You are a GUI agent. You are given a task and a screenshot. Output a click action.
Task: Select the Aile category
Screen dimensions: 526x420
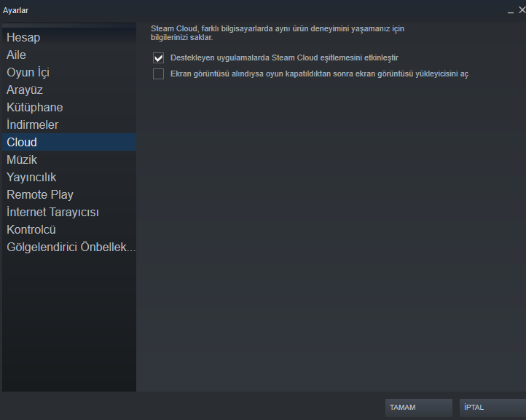point(69,55)
